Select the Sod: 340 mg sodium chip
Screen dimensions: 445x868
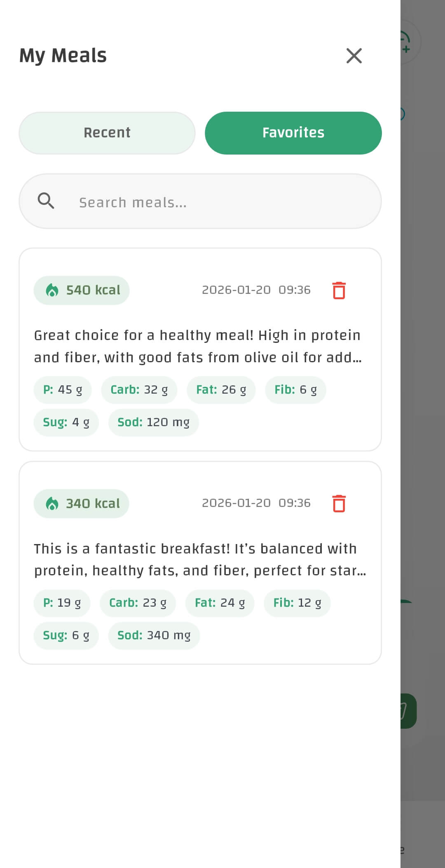[x=154, y=635]
